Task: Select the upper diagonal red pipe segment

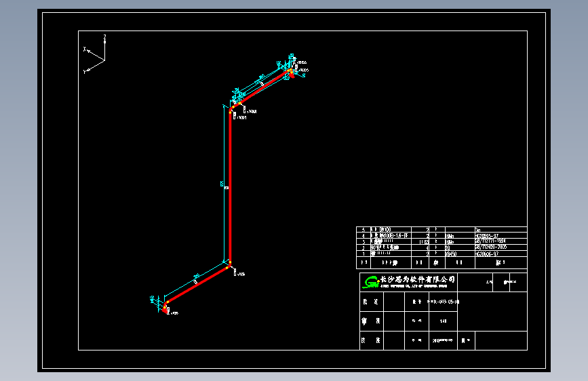Action: pos(264,86)
